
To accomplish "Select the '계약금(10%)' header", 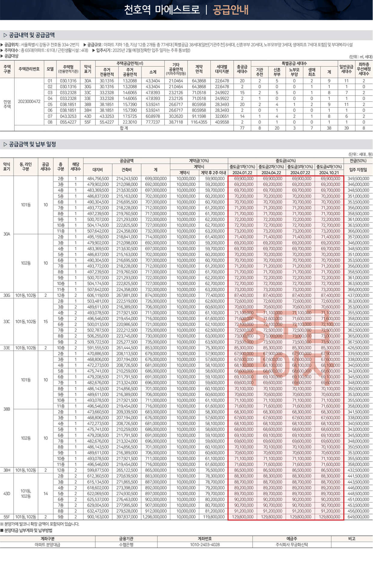I will click(199, 161).
